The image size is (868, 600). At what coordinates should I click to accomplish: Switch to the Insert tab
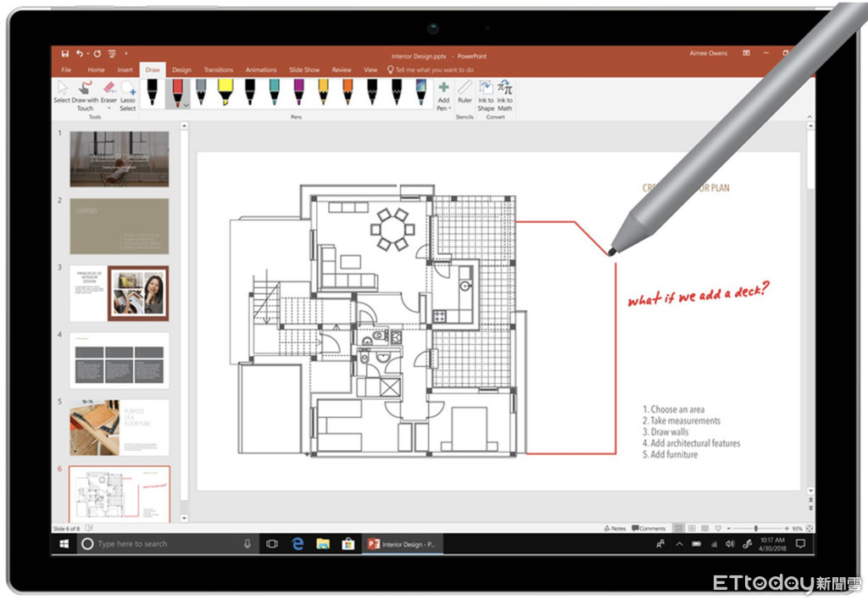click(x=125, y=69)
